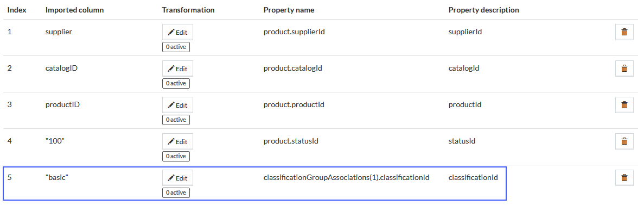Select classificationGroupAssociations(1).classificationId property name
The height and width of the screenshot is (205, 644).
click(x=346, y=178)
